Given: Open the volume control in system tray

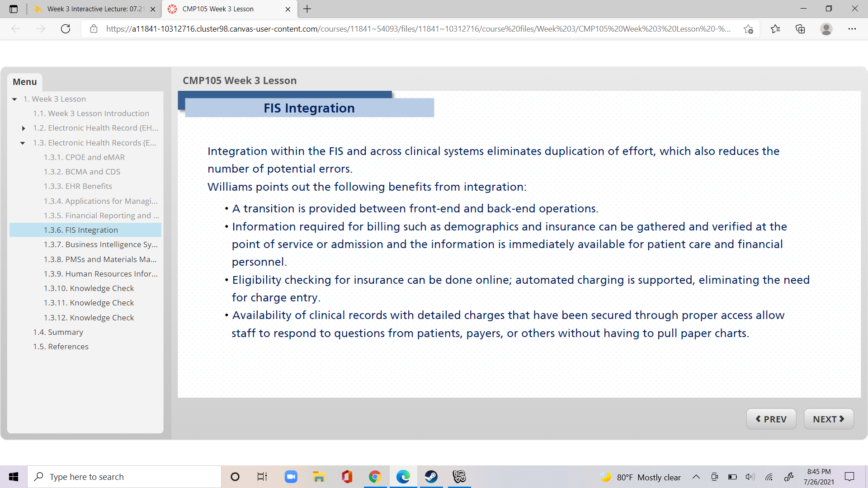Looking at the screenshot, I should (x=750, y=477).
